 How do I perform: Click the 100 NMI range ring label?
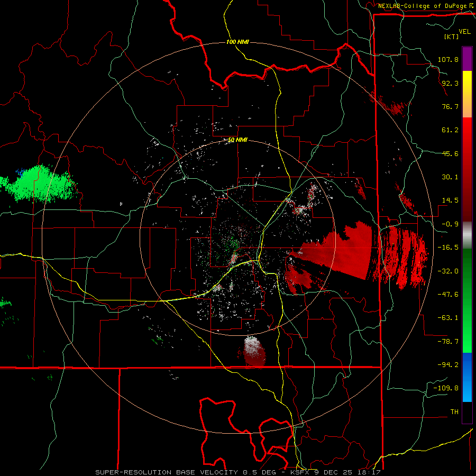pyautogui.click(x=237, y=42)
